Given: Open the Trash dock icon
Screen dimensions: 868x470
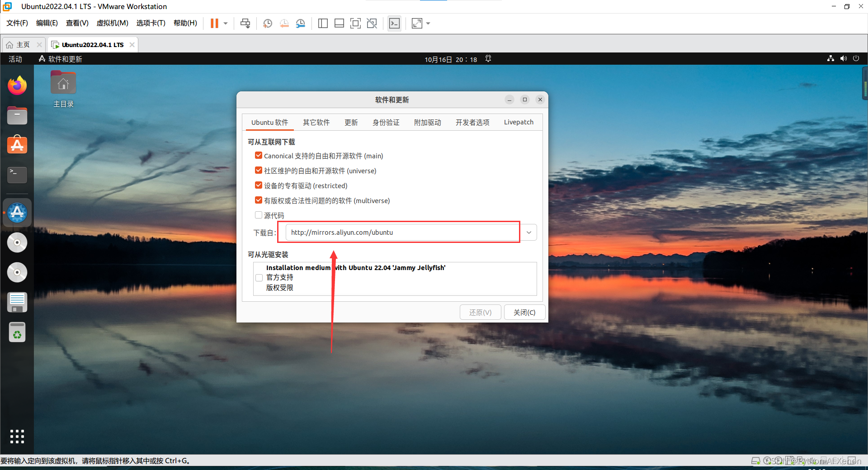Looking at the screenshot, I should (x=17, y=333).
